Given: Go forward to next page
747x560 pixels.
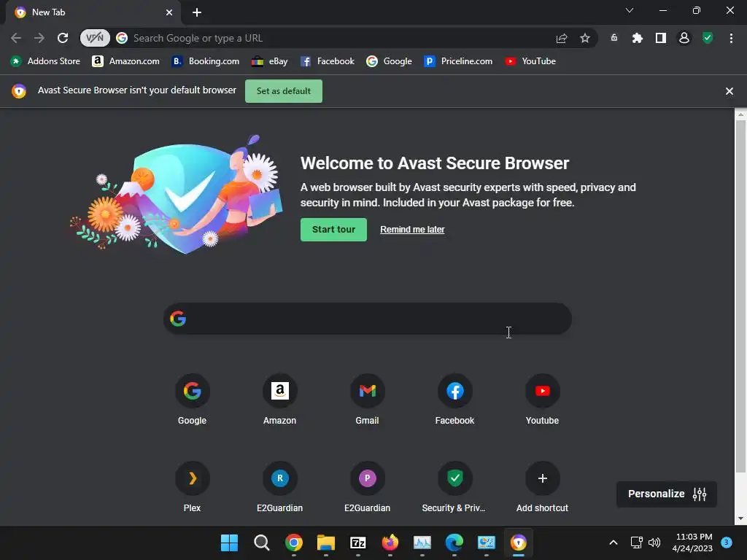Looking at the screenshot, I should 39,38.
